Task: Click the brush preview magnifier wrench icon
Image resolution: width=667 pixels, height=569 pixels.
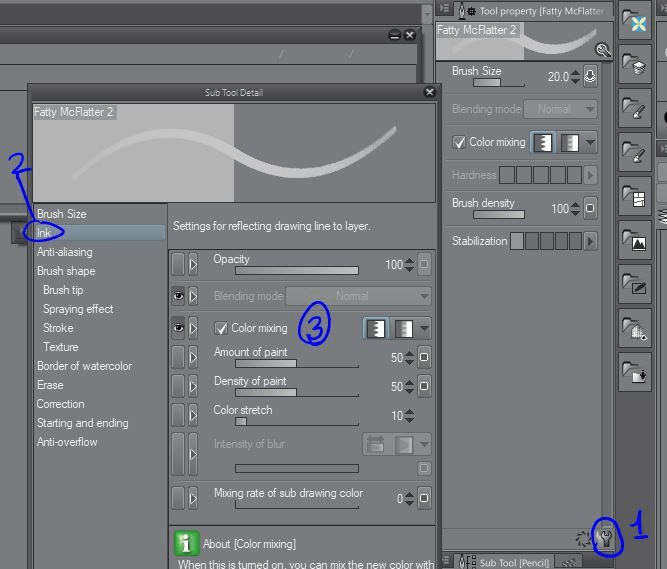Action: click(603, 50)
